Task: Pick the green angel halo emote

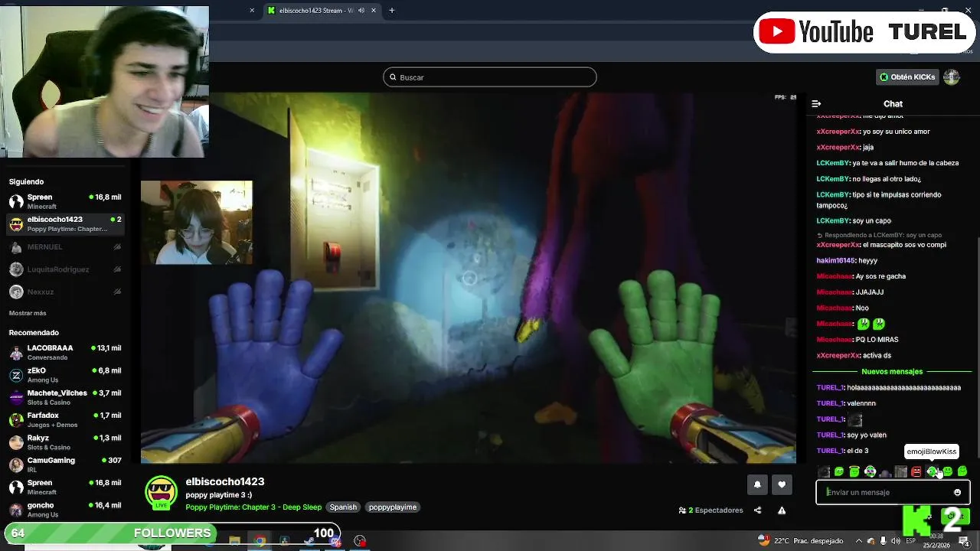Action: 854,471
